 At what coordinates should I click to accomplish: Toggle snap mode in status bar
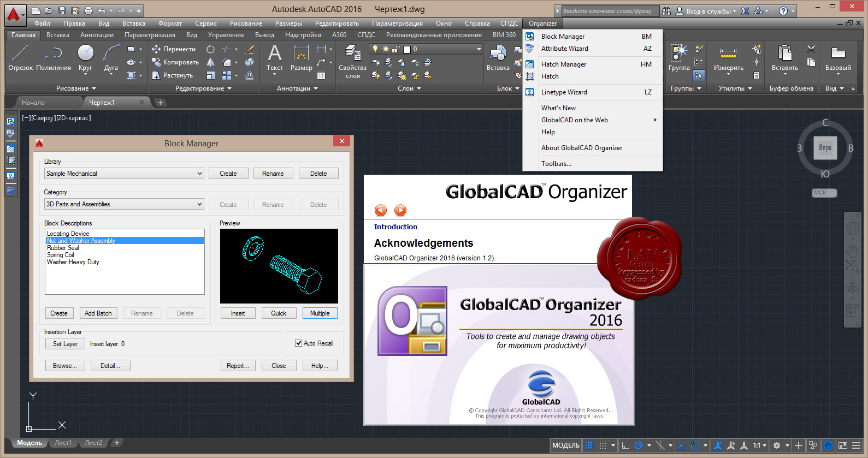click(602, 445)
